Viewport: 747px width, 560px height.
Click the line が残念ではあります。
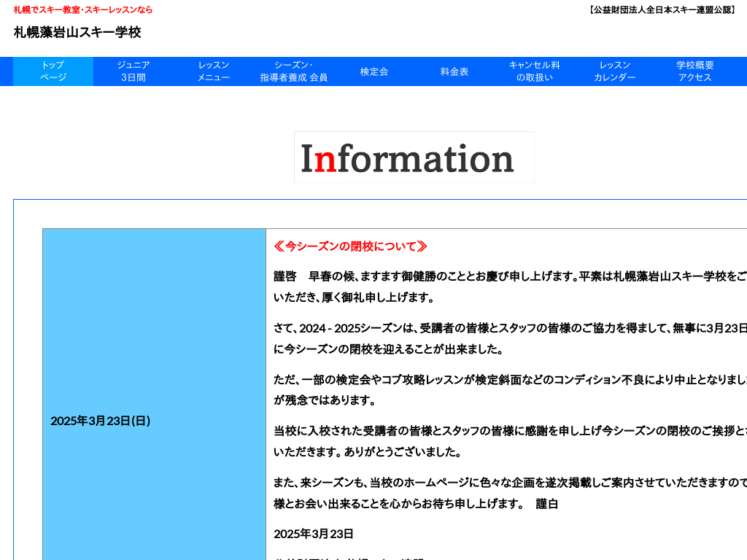click(325, 400)
